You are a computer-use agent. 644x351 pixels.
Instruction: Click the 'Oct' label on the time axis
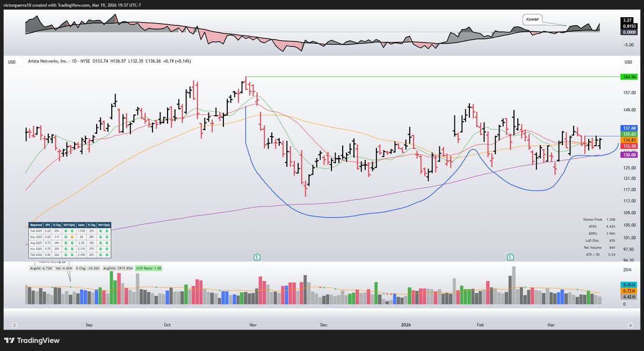tap(167, 325)
